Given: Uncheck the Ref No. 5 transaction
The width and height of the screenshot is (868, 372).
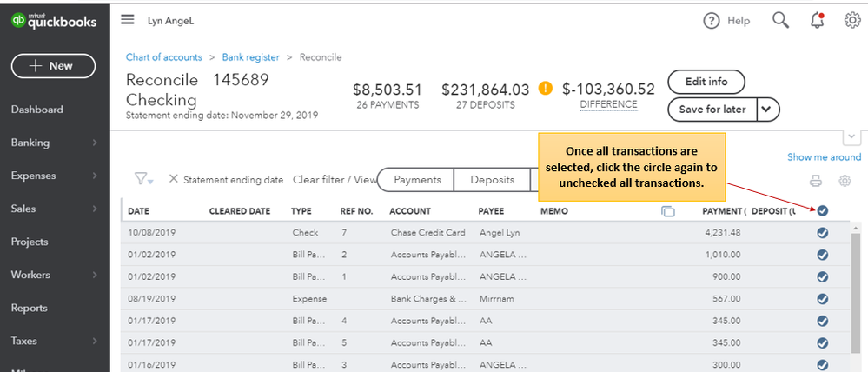Looking at the screenshot, I should [823, 343].
